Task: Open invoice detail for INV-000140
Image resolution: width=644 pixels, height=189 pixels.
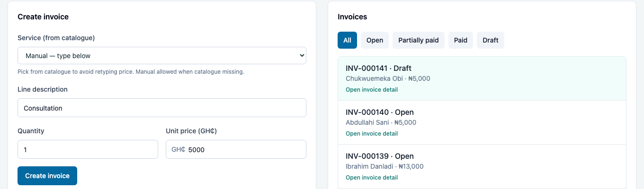Action: [x=372, y=133]
